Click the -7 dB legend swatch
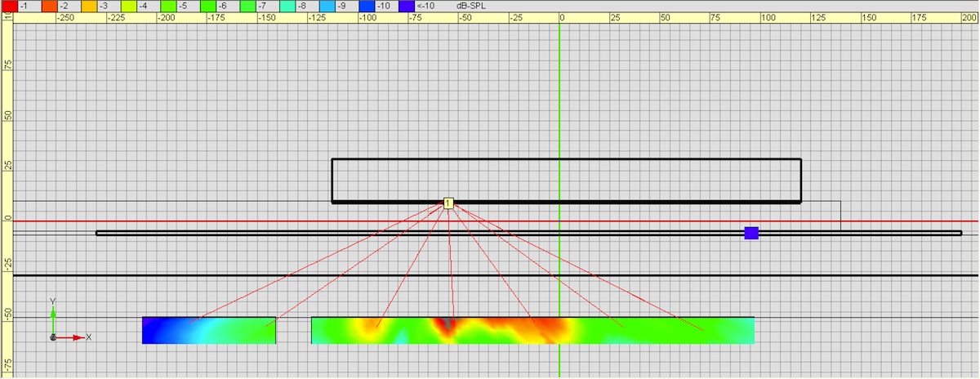Image resolution: width=980 pixels, height=379 pixels. click(247, 5)
